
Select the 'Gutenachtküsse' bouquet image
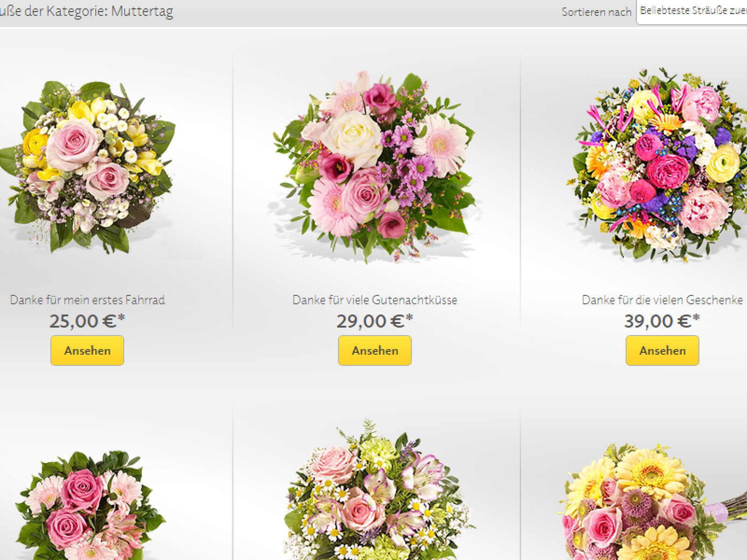click(x=375, y=168)
